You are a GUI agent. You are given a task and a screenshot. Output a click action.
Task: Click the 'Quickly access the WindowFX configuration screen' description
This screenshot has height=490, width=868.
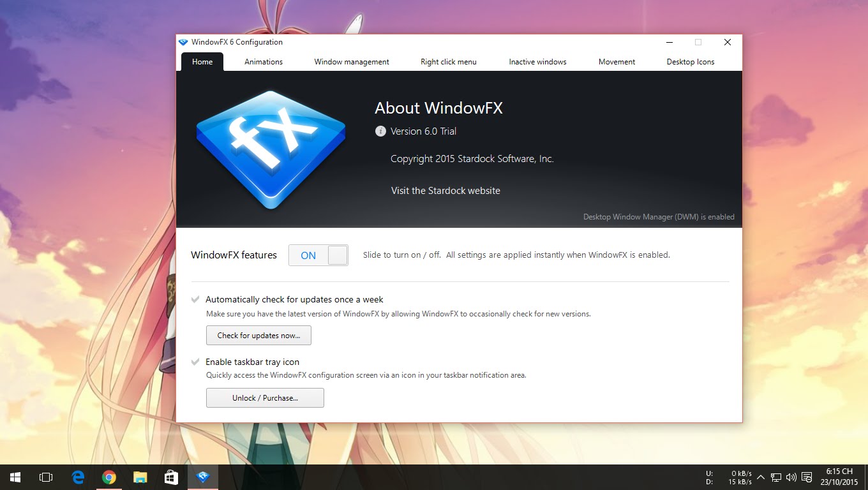click(x=366, y=375)
